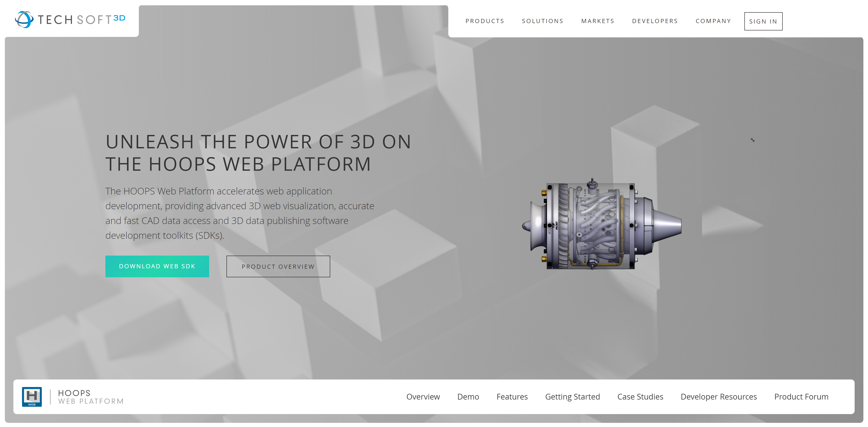
Task: Click the HOOPS Web Platform title text
Action: [91, 397]
